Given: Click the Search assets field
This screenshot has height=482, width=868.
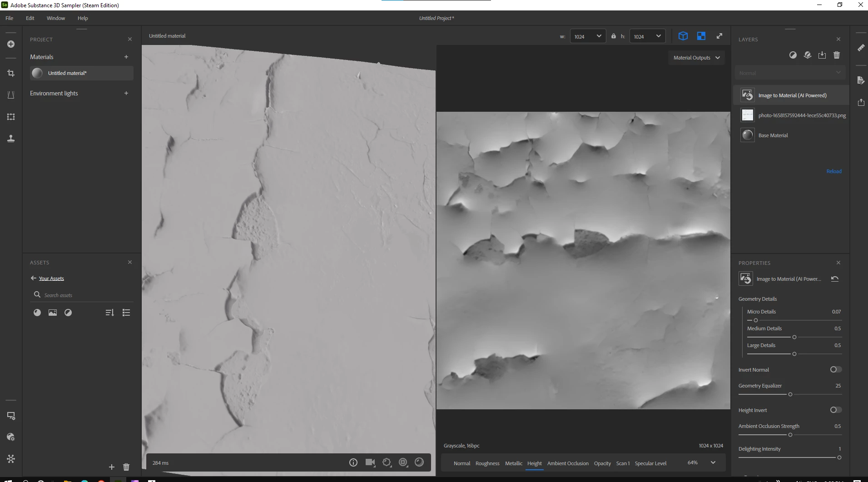Looking at the screenshot, I should point(82,295).
